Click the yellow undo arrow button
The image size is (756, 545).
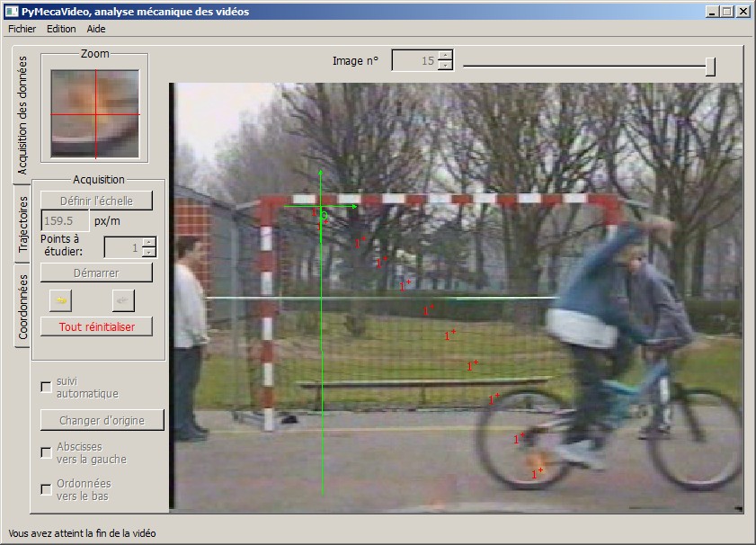[x=59, y=300]
